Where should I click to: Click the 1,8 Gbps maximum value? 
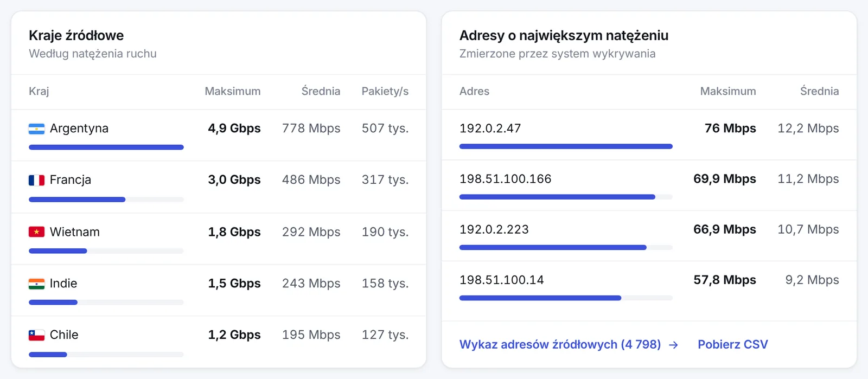click(234, 232)
